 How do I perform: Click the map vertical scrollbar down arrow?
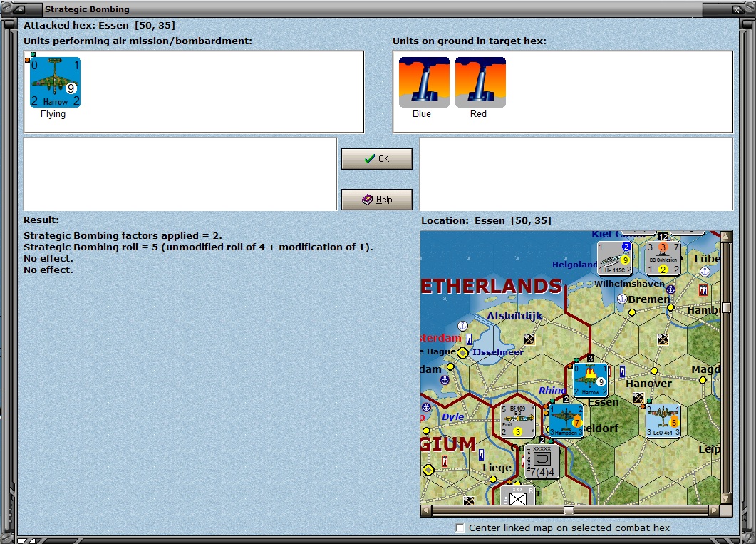click(726, 498)
